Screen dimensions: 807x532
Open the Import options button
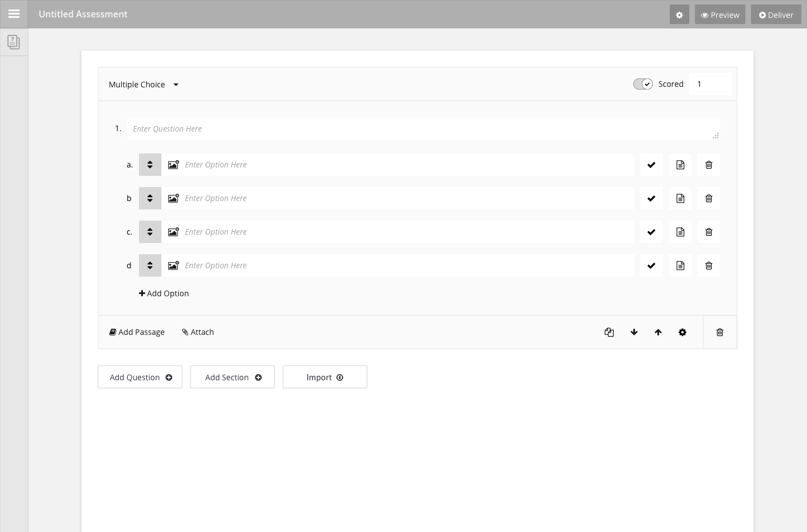(324, 377)
